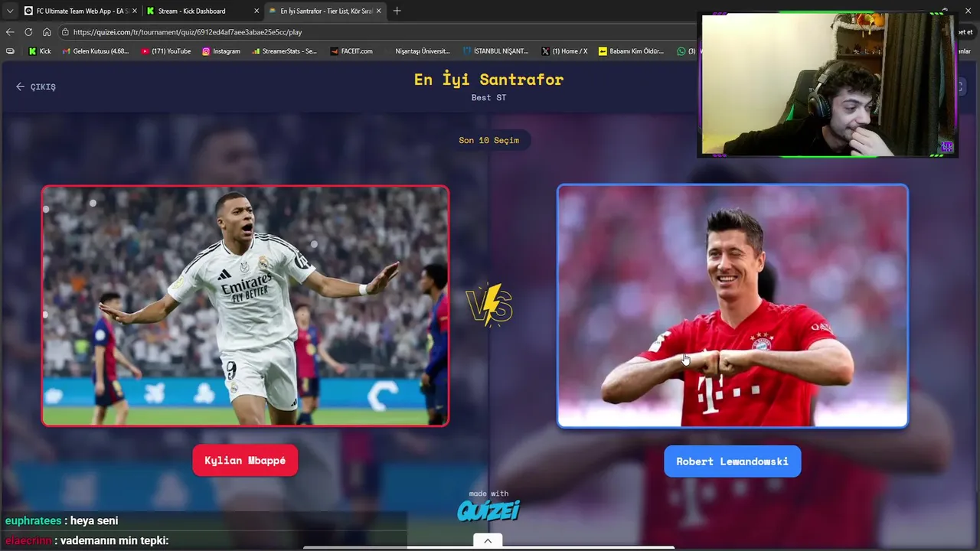Go to browser home page
Image resolution: width=980 pixels, height=551 pixels.
[47, 32]
